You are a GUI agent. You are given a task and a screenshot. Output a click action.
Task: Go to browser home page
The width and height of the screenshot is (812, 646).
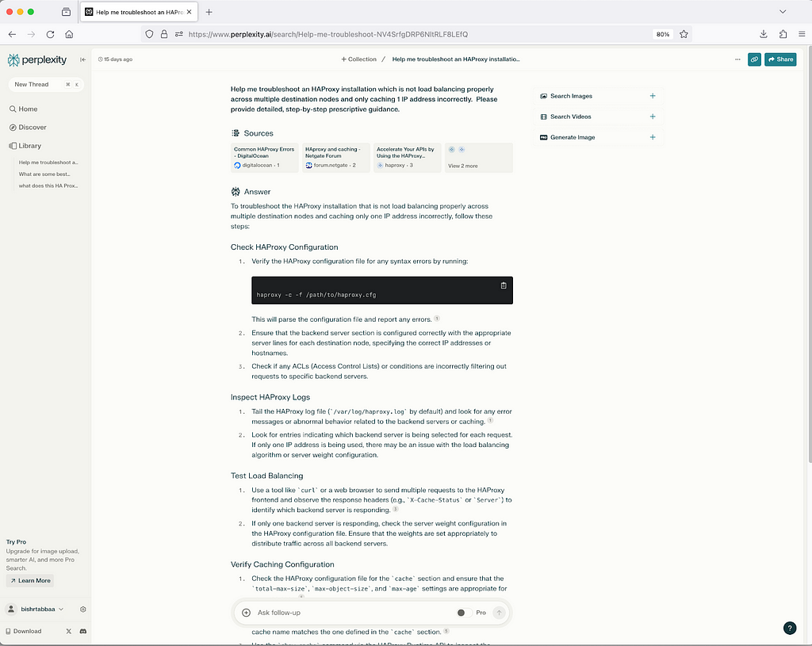tap(69, 34)
